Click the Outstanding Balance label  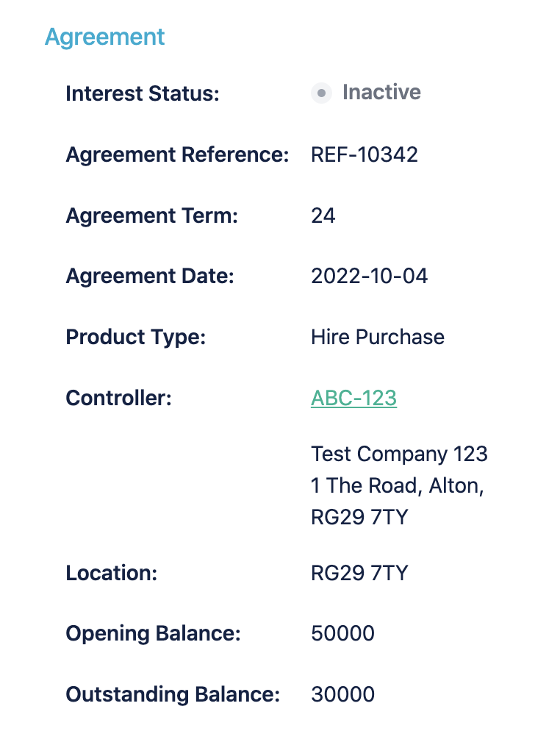[173, 695]
